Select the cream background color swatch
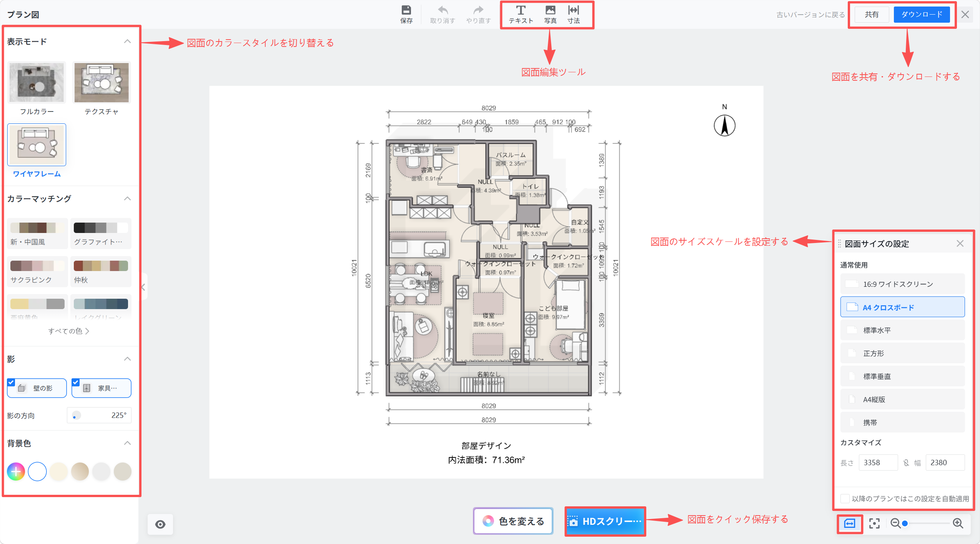 point(58,471)
